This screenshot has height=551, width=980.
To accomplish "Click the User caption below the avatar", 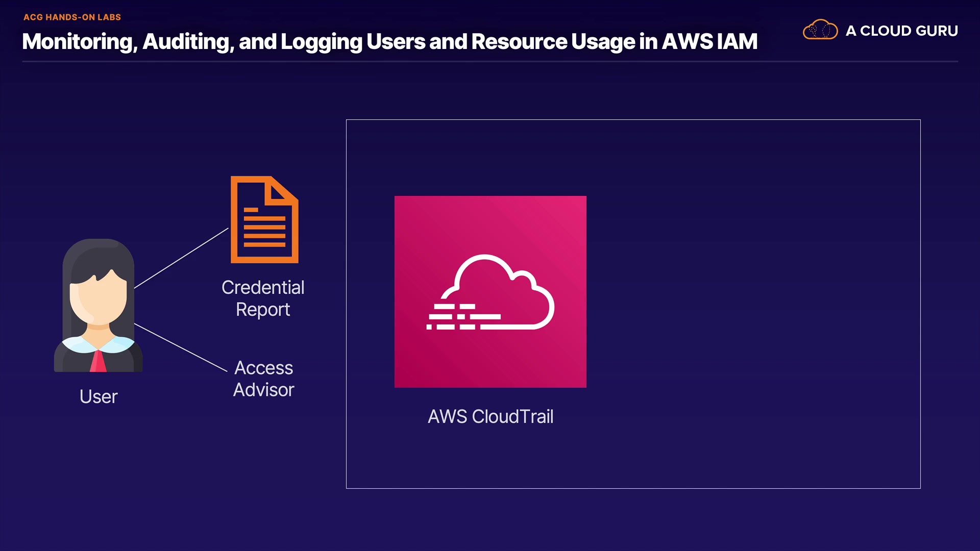I will 99,397.
